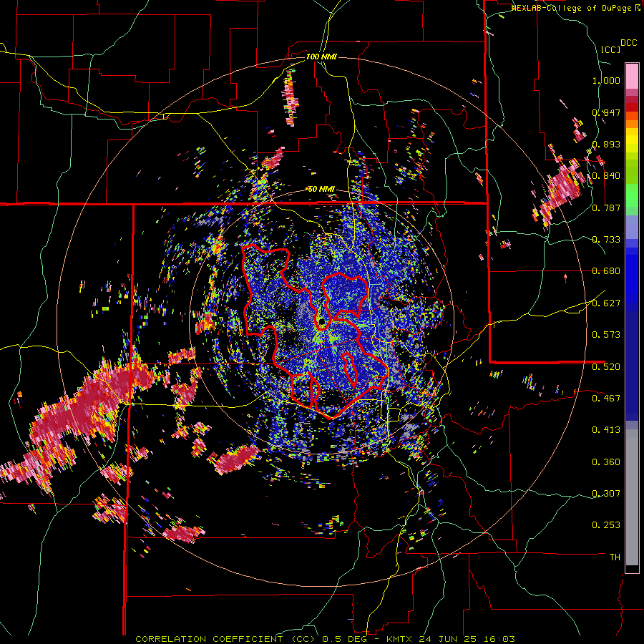This screenshot has height=644, width=644.
Task: Click the 0.467 scale label
Action: [606, 398]
